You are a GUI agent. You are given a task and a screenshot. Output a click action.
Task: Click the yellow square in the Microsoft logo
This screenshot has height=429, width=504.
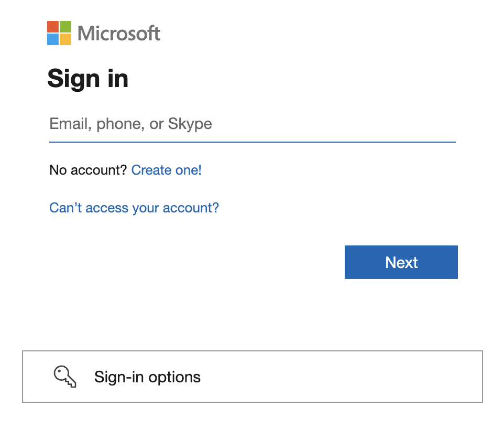65,39
